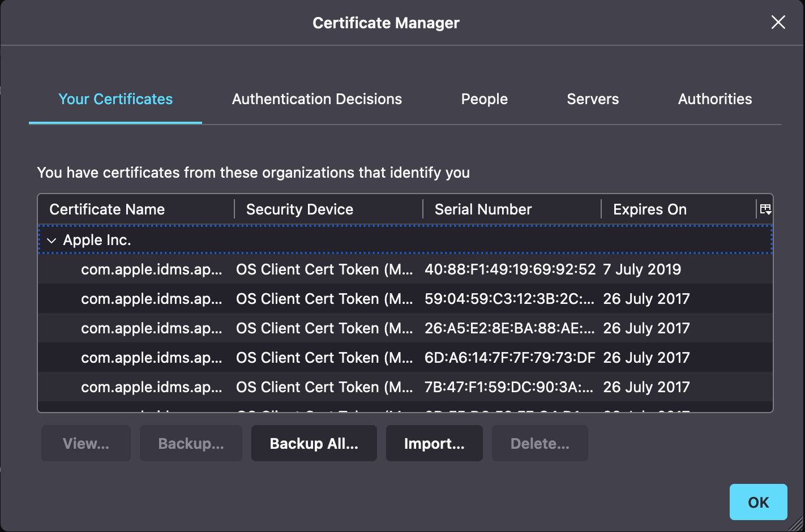This screenshot has height=532, width=805.
Task: Sort by the Certificate Name column
Action: point(107,209)
